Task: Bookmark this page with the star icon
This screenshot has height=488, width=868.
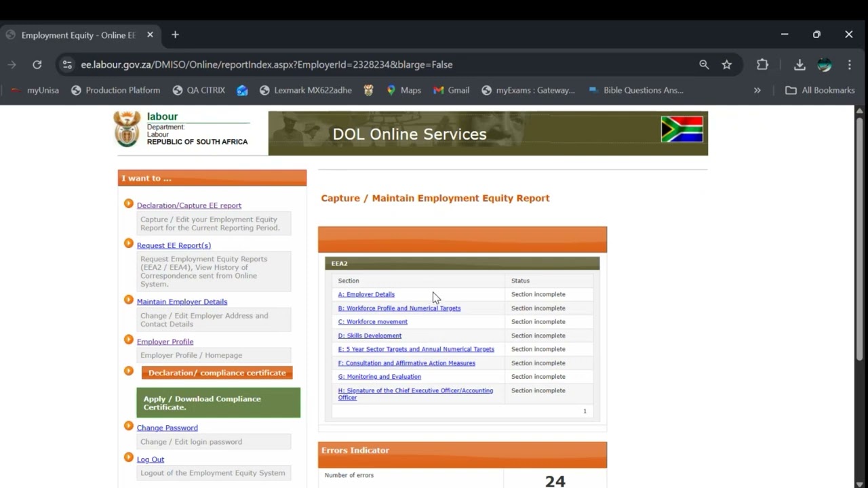Action: 727,64
